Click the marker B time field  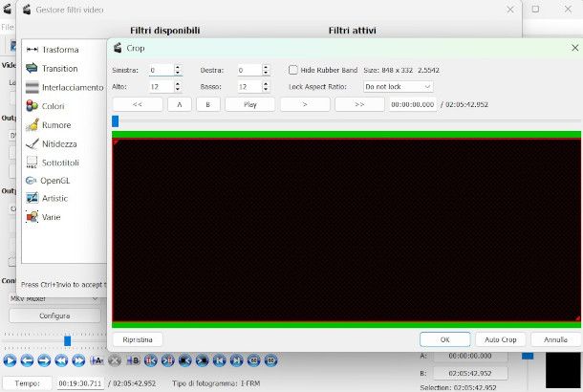pyautogui.click(x=470, y=373)
